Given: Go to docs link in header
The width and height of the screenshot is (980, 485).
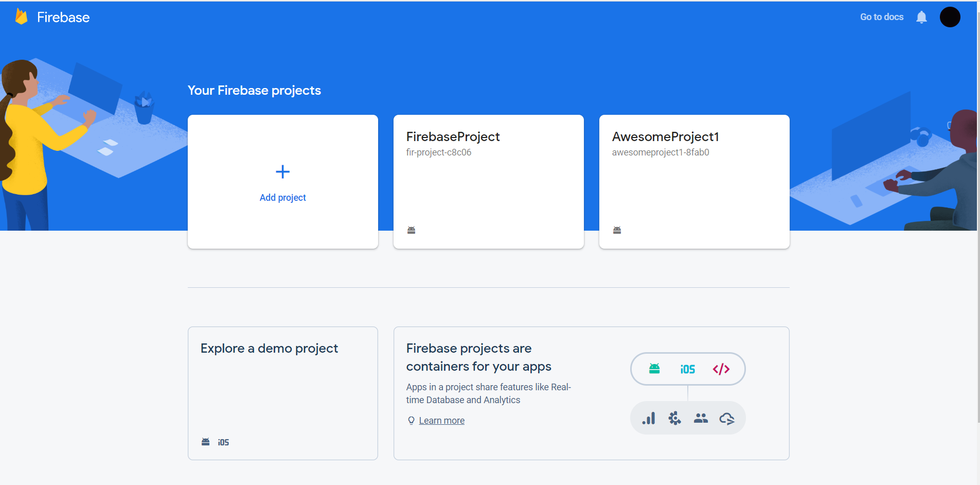Looking at the screenshot, I should coord(882,17).
